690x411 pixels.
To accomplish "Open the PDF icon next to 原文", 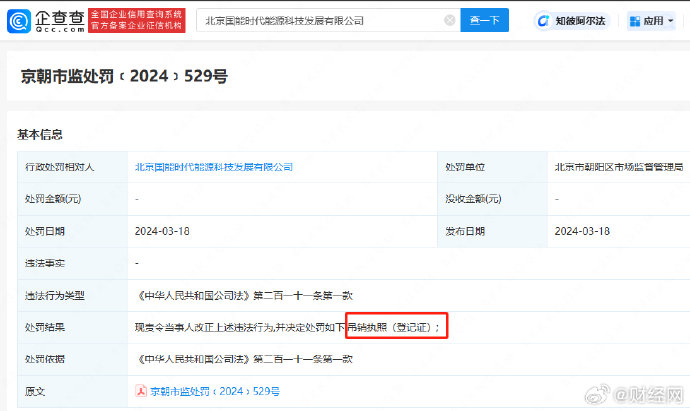I will [141, 391].
